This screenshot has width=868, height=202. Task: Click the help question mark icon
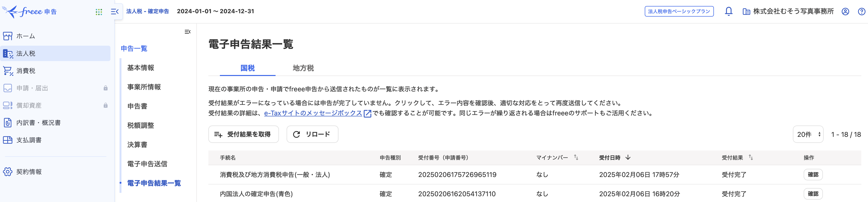pos(861,12)
